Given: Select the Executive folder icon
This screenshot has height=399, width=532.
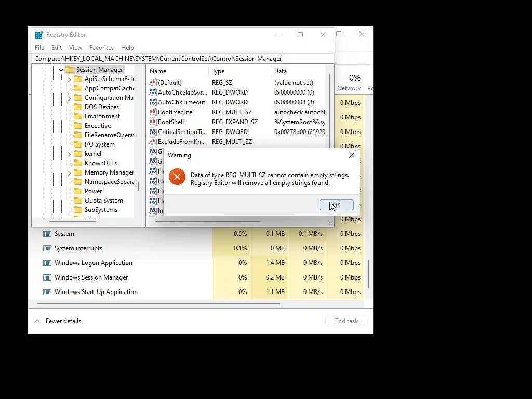Looking at the screenshot, I should click(78, 126).
